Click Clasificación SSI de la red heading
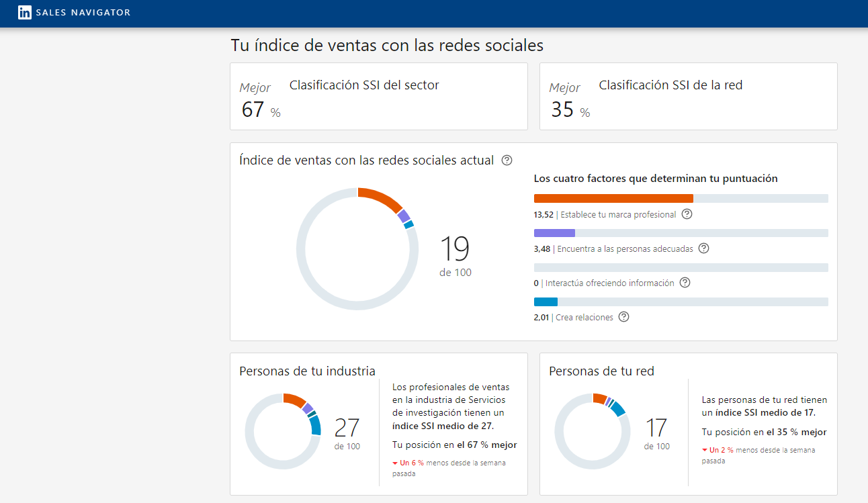This screenshot has height=503, width=868. pos(670,85)
